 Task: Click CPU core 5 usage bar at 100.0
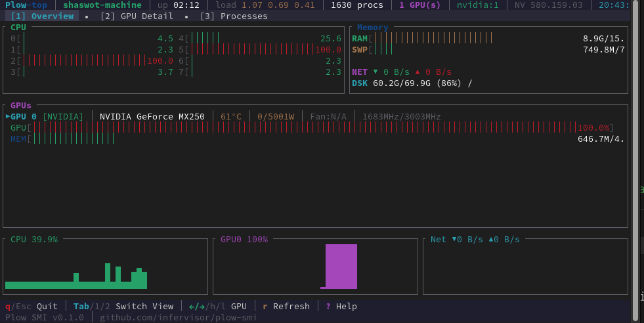253,50
